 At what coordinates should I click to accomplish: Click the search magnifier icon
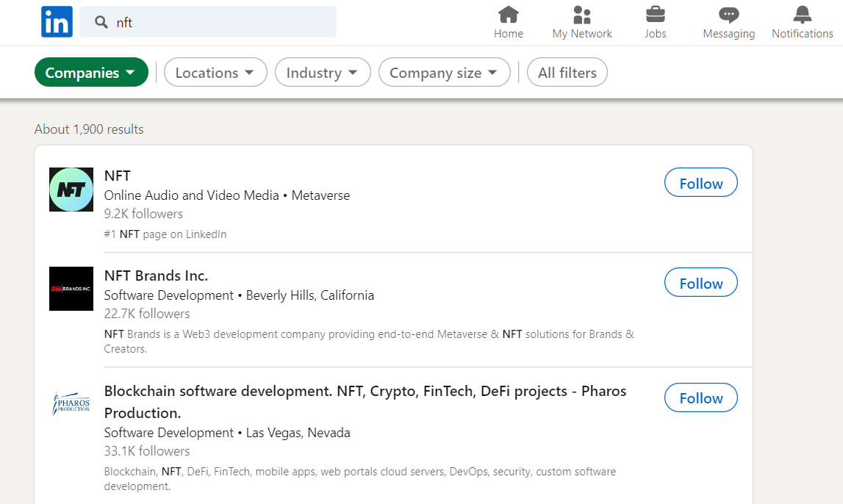[x=101, y=23]
